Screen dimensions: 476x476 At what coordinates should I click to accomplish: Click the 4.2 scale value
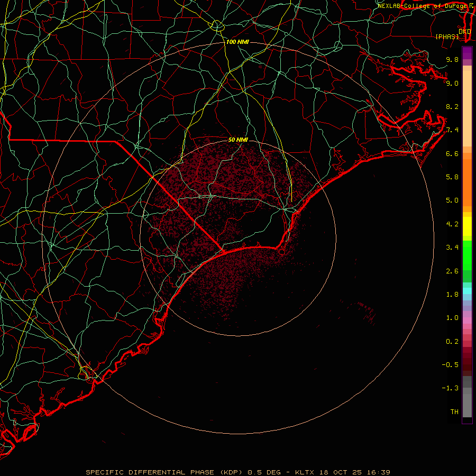tap(452, 224)
